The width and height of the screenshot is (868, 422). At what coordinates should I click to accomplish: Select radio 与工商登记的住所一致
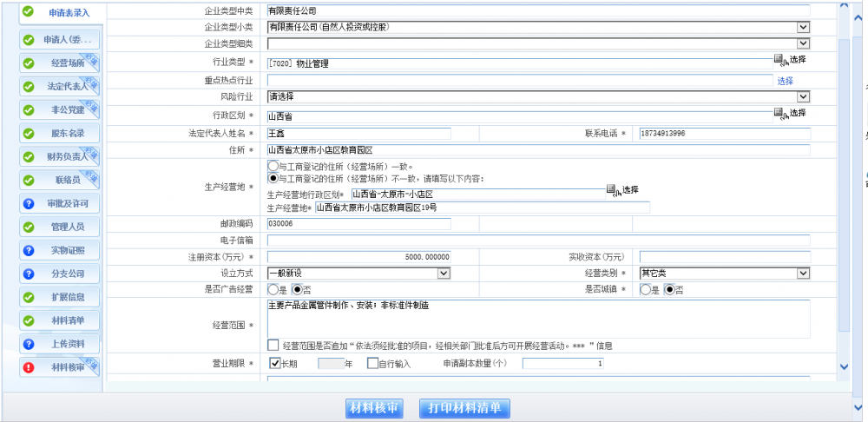tap(273, 166)
